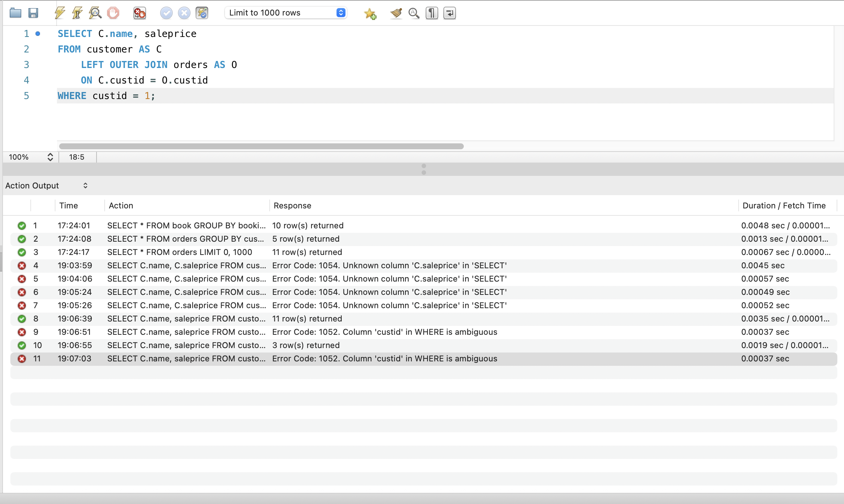
Task: Click the Rollback transaction X icon
Action: coord(184,13)
